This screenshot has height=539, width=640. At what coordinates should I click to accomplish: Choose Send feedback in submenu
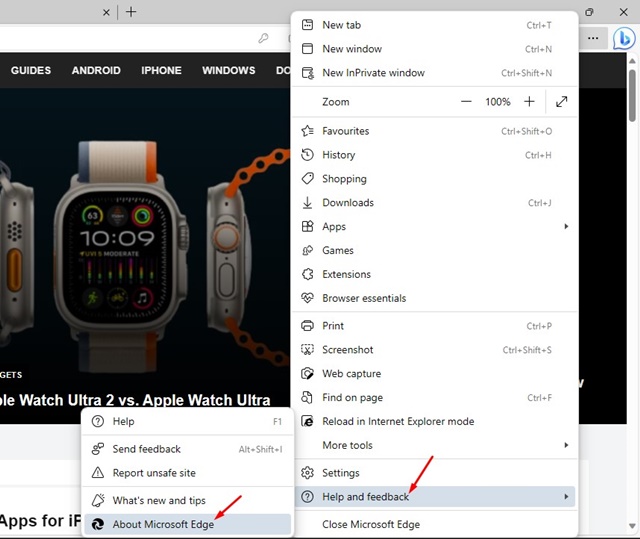188,449
